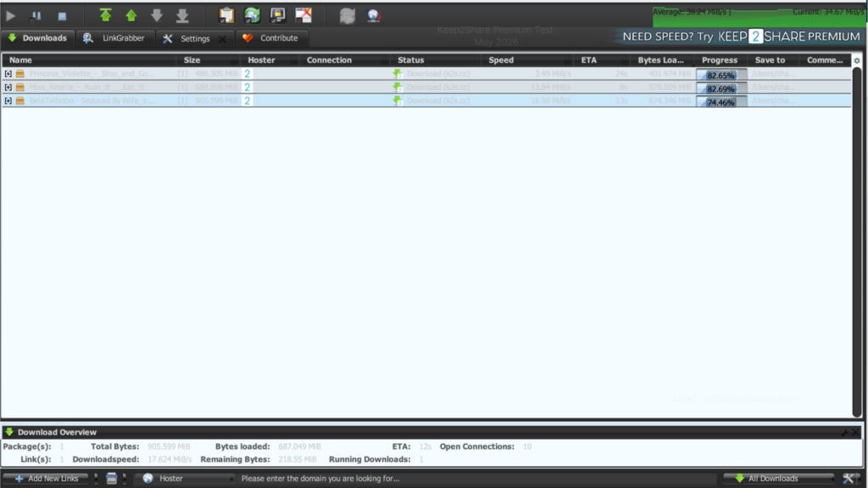Click hoster icon in the BelaTalbotxx row
Image resolution: width=868 pixels, height=488 pixels.
click(x=248, y=101)
